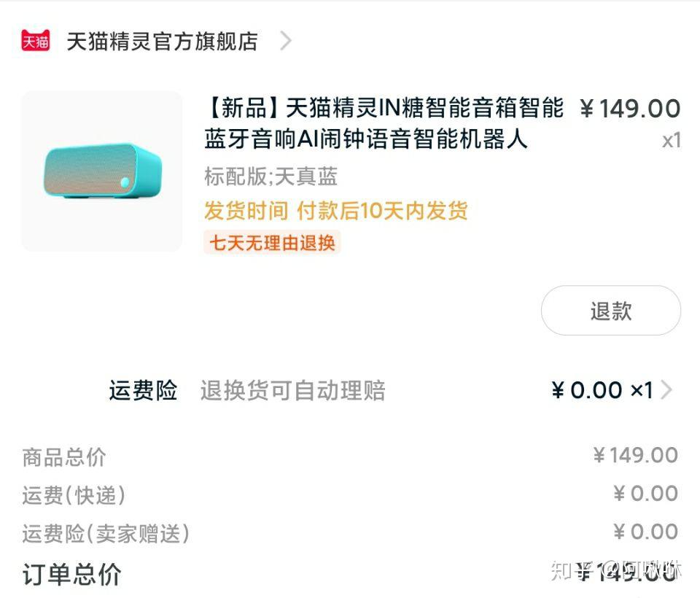Tap the 发货时间 付款后10天内发货 notice
The width and height of the screenshot is (700, 598).
335,210
